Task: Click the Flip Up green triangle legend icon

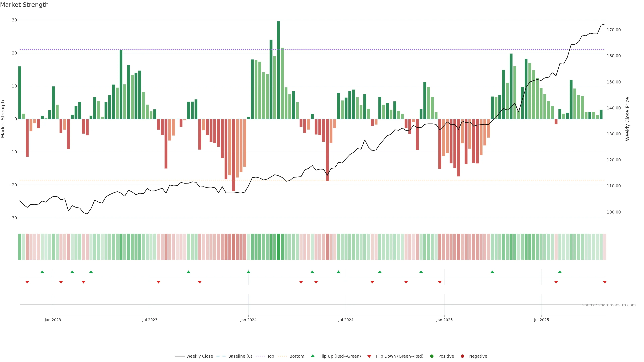Action: pyautogui.click(x=312, y=356)
